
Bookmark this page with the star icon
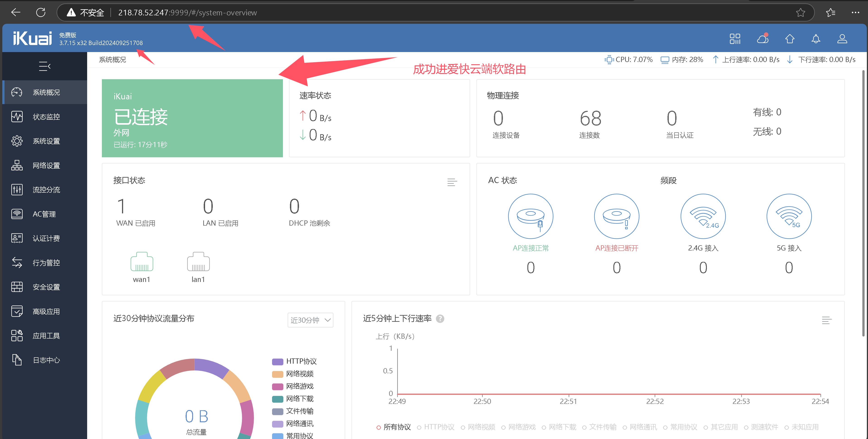coord(800,13)
